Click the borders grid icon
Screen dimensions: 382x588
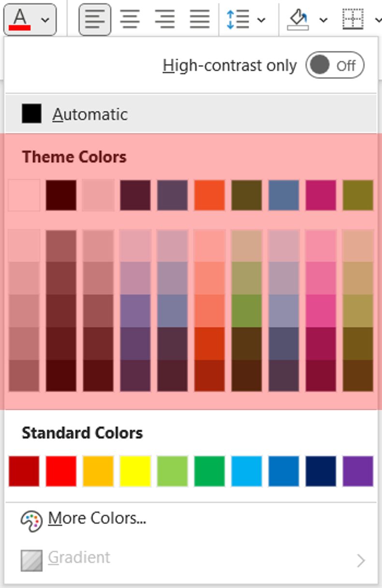353,19
